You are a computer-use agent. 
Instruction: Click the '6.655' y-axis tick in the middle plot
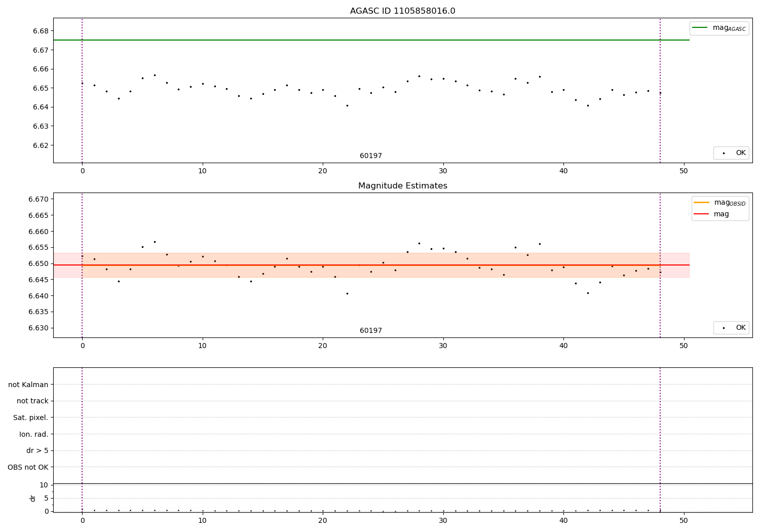(39, 247)
